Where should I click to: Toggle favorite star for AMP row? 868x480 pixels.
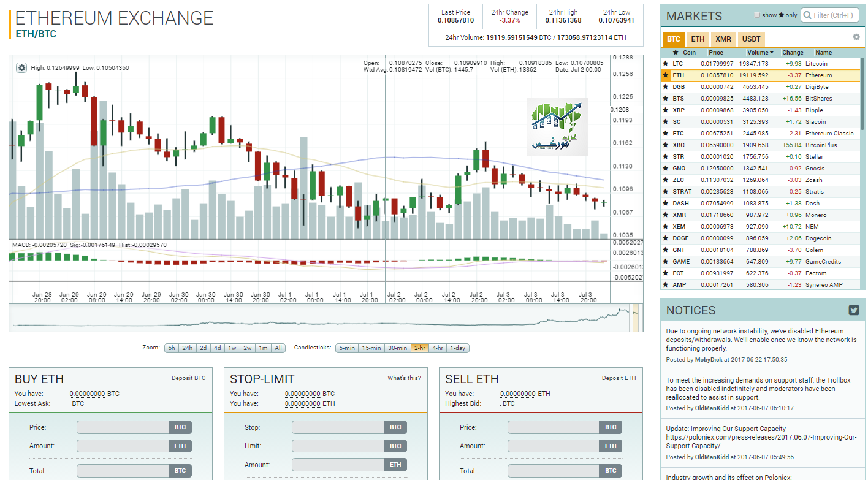(x=665, y=284)
